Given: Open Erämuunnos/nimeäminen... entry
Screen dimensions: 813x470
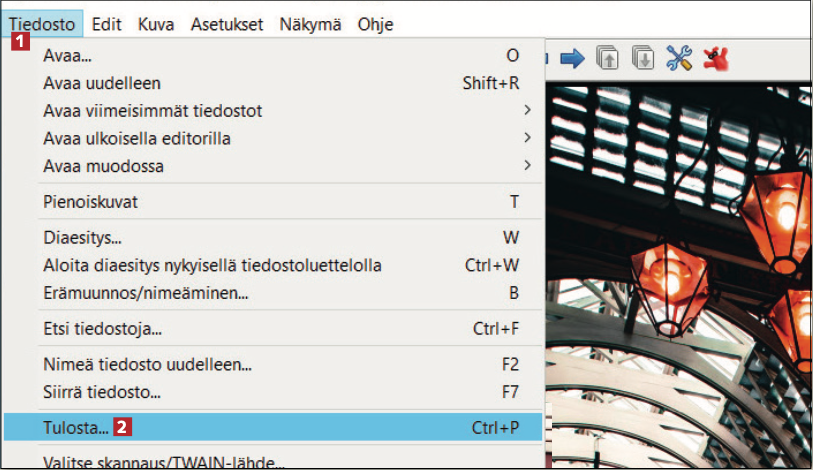Looking at the screenshot, I should point(273,293).
